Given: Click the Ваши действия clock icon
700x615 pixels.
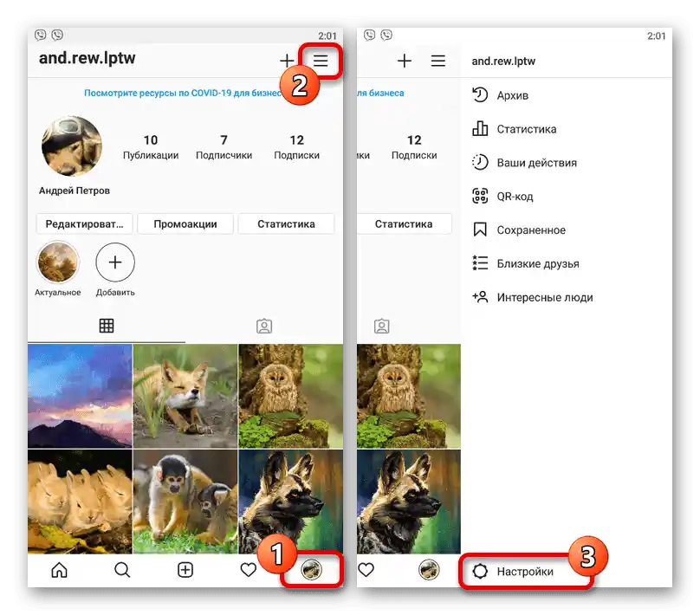Looking at the screenshot, I should pos(480,162).
